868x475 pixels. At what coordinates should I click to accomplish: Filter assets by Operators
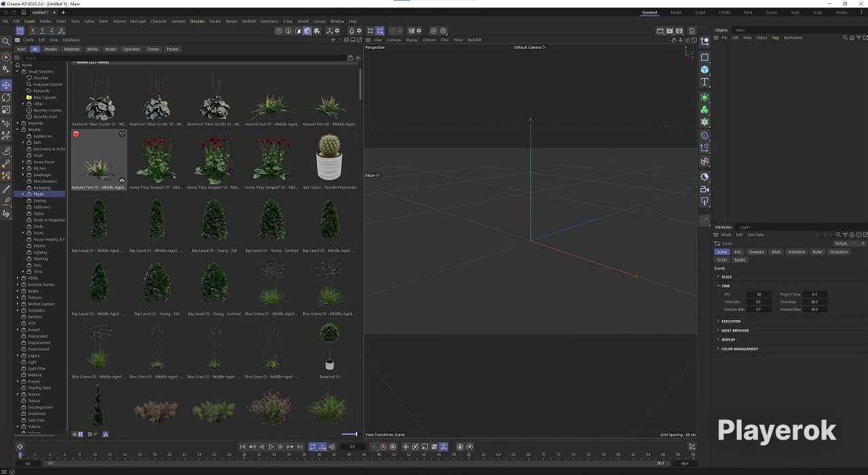point(132,49)
